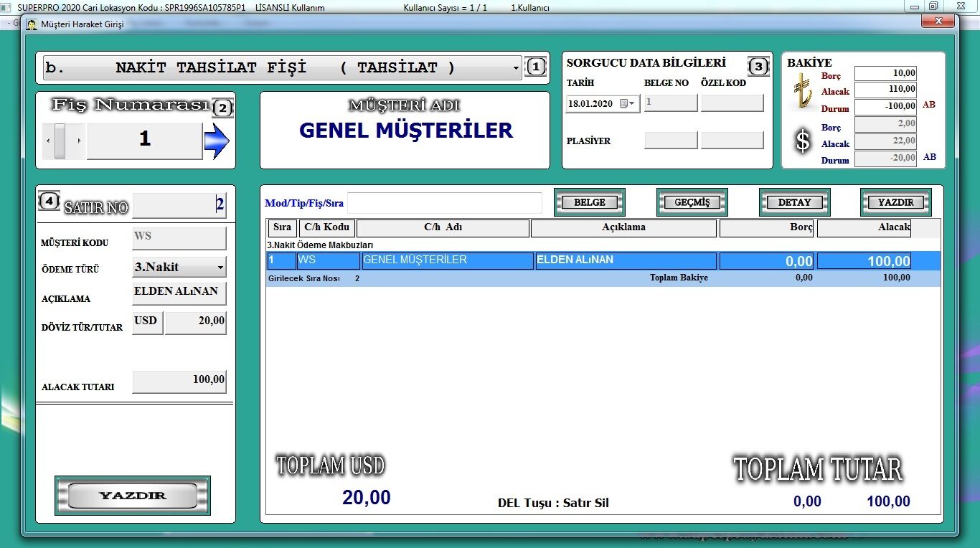Click the Alacak column header
This screenshot has width=980, height=548.
pyautogui.click(x=864, y=228)
